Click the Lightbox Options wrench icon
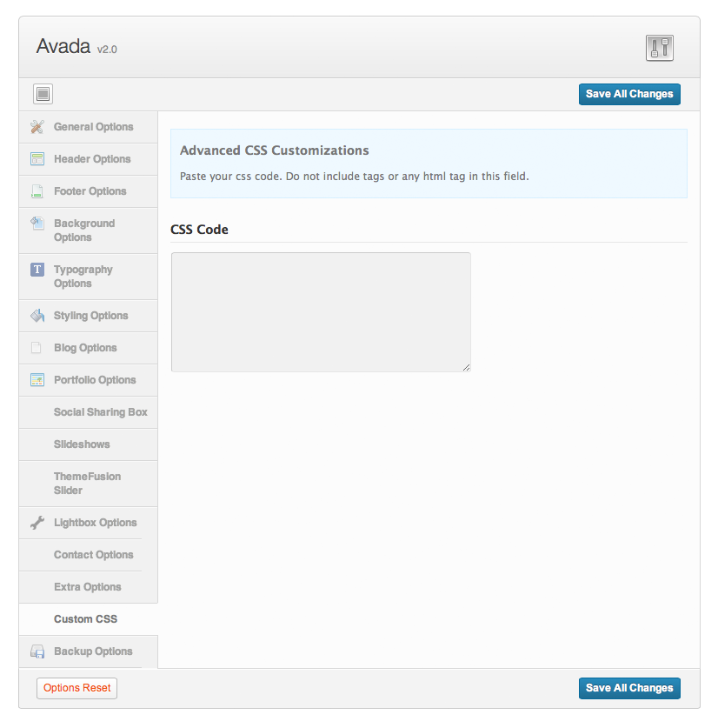718x728 pixels. click(37, 523)
